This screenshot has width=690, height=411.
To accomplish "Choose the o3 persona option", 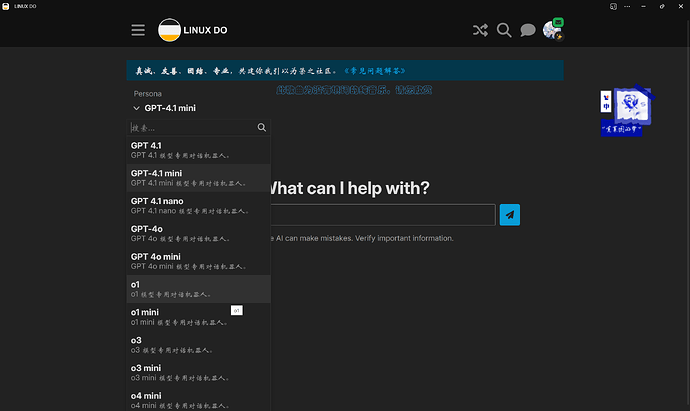I will pos(198,345).
